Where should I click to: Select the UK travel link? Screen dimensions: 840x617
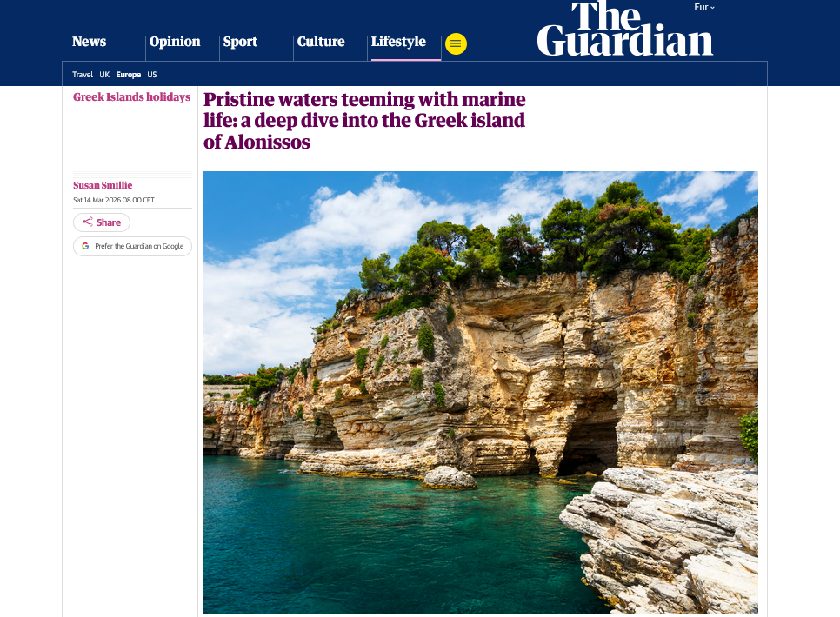104,75
